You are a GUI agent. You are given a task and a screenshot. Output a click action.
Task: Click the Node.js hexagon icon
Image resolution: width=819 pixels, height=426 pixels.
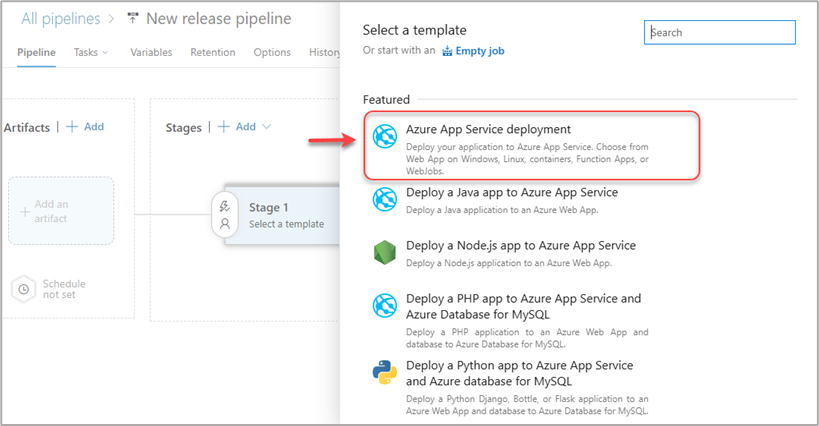(385, 253)
